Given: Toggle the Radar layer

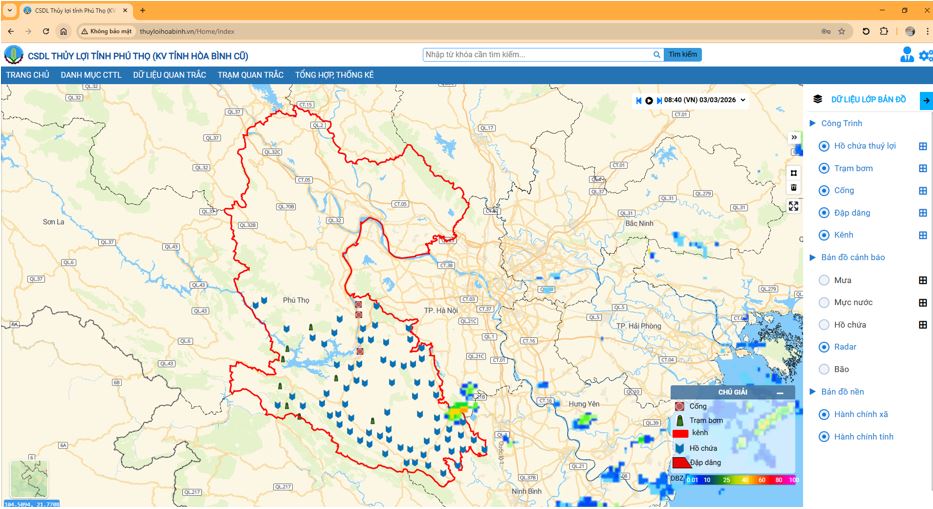Looking at the screenshot, I should (x=824, y=347).
